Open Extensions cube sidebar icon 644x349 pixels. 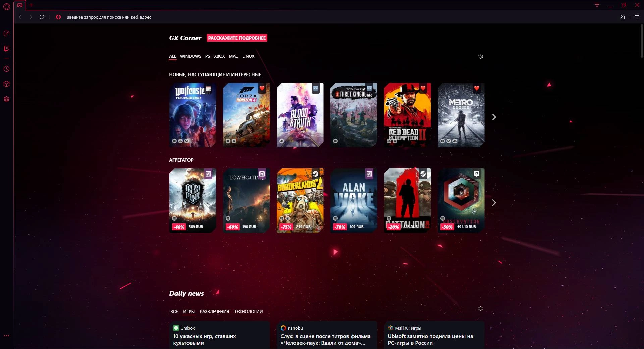click(6, 84)
